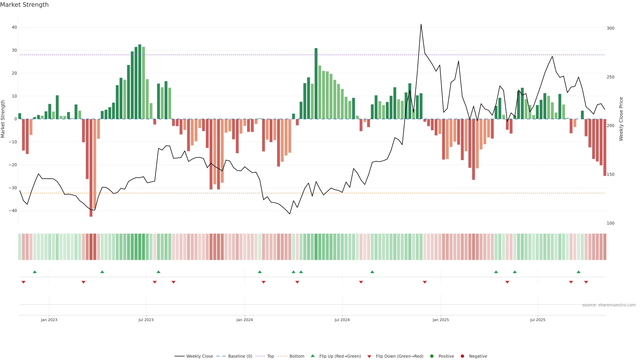Click first red flip-down marker at chart start
The image size is (644, 362).
pos(23,282)
